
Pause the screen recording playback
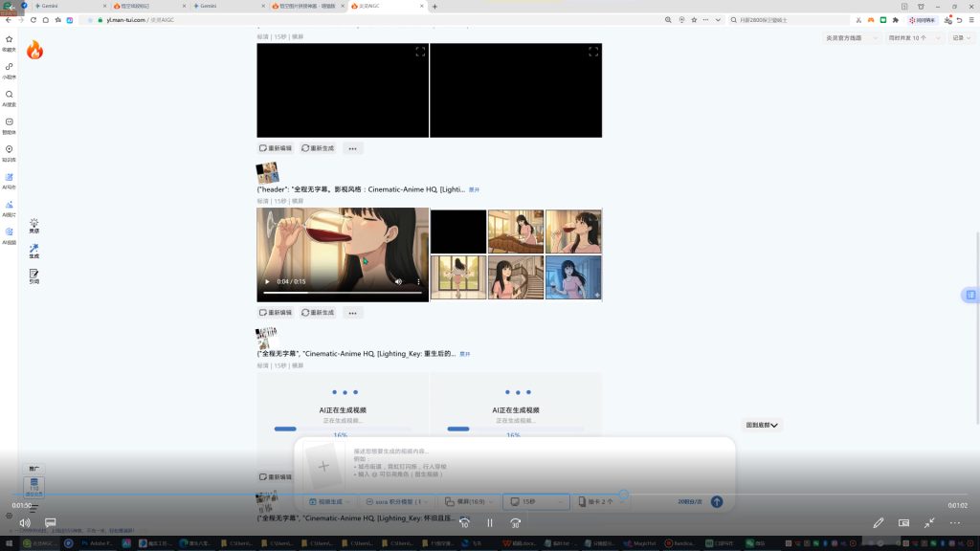(490, 522)
